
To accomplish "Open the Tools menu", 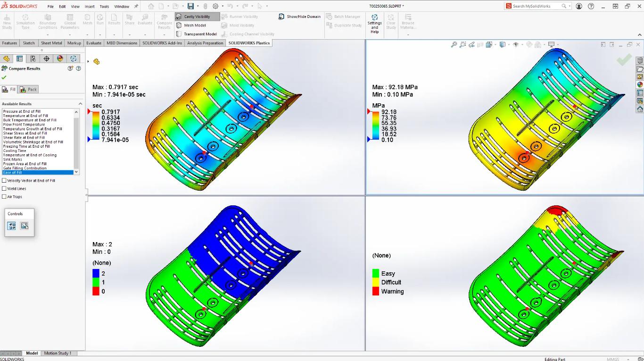I will [x=104, y=7].
